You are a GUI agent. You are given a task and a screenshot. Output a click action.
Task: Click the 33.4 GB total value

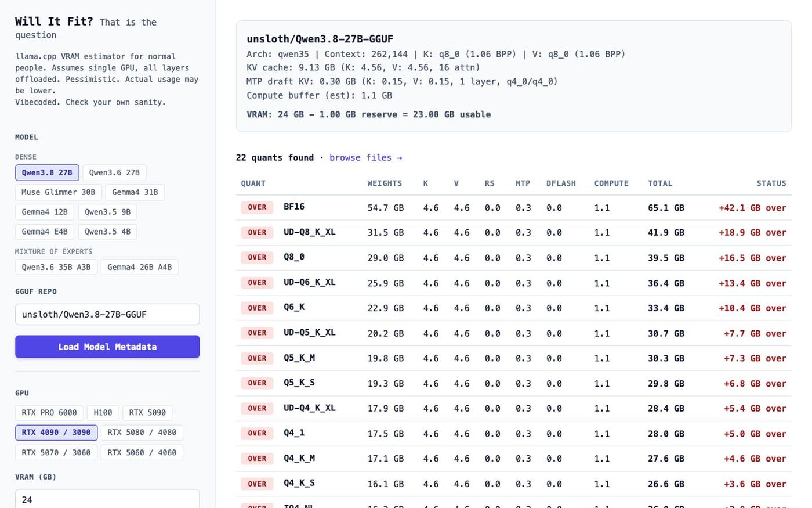(x=666, y=308)
